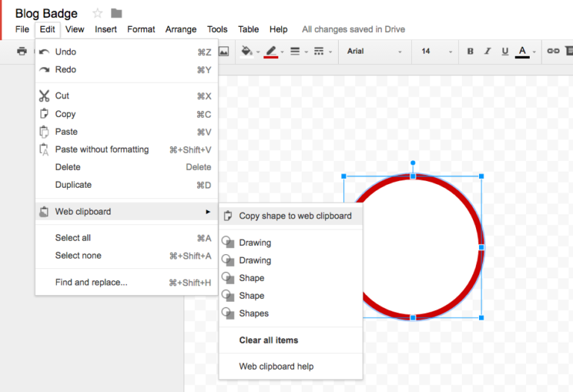This screenshot has width=573, height=392.
Task: Click the red line color swatch
Action: point(271,51)
